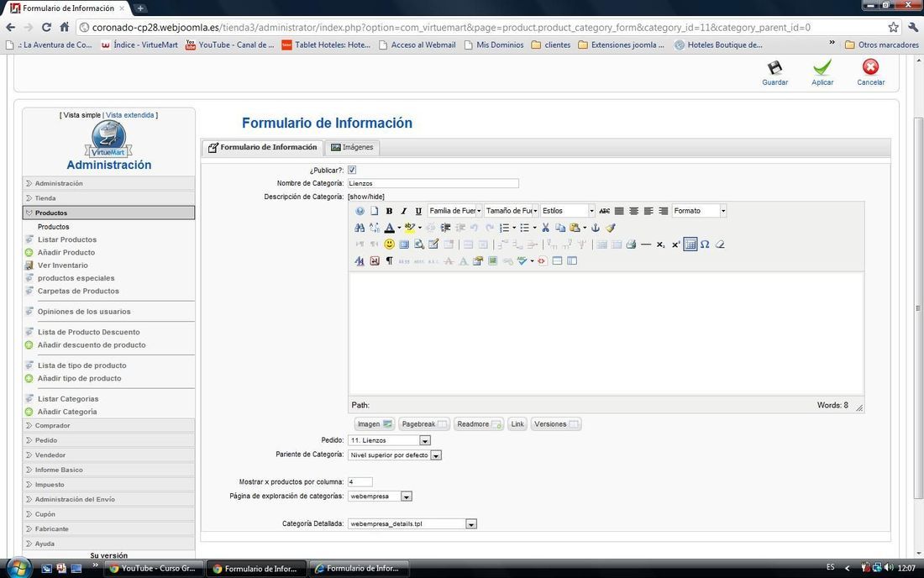Open the 'webempresa' category browse page dropdown

click(380, 497)
